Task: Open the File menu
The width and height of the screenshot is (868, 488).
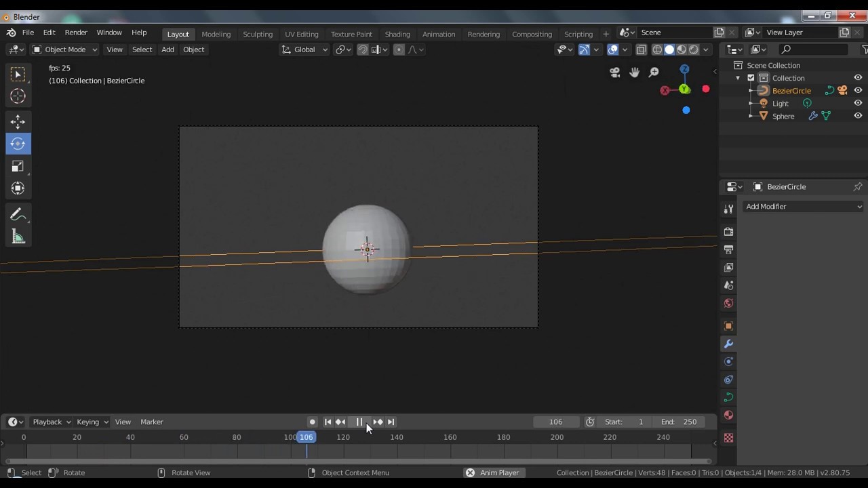Action: [x=28, y=33]
